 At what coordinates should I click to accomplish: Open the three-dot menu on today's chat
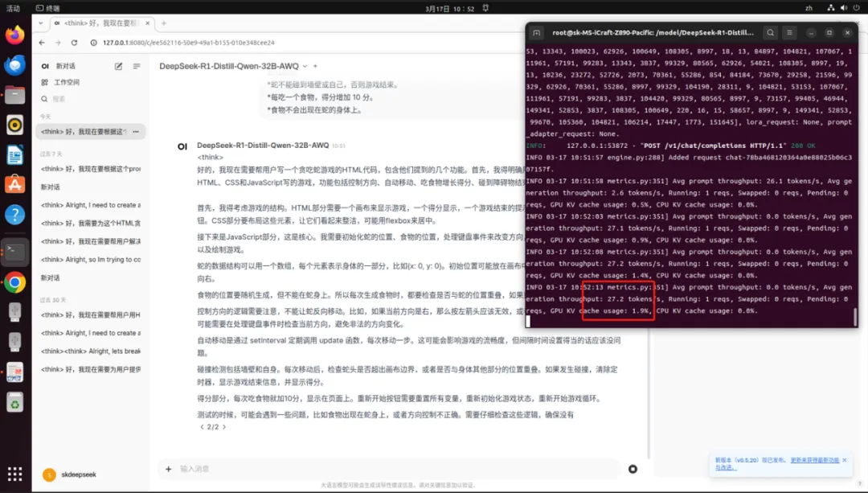pyautogui.click(x=136, y=131)
